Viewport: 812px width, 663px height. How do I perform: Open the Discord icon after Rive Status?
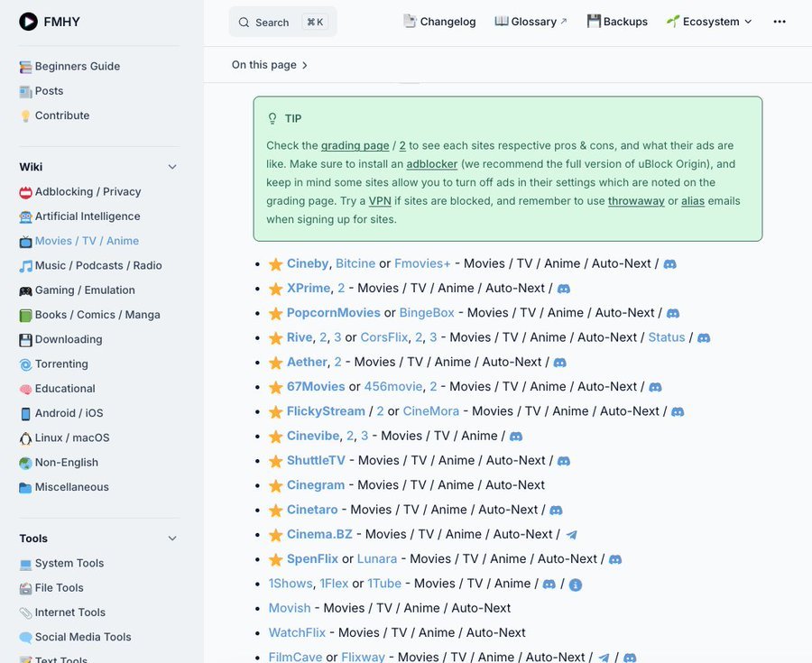coord(703,338)
